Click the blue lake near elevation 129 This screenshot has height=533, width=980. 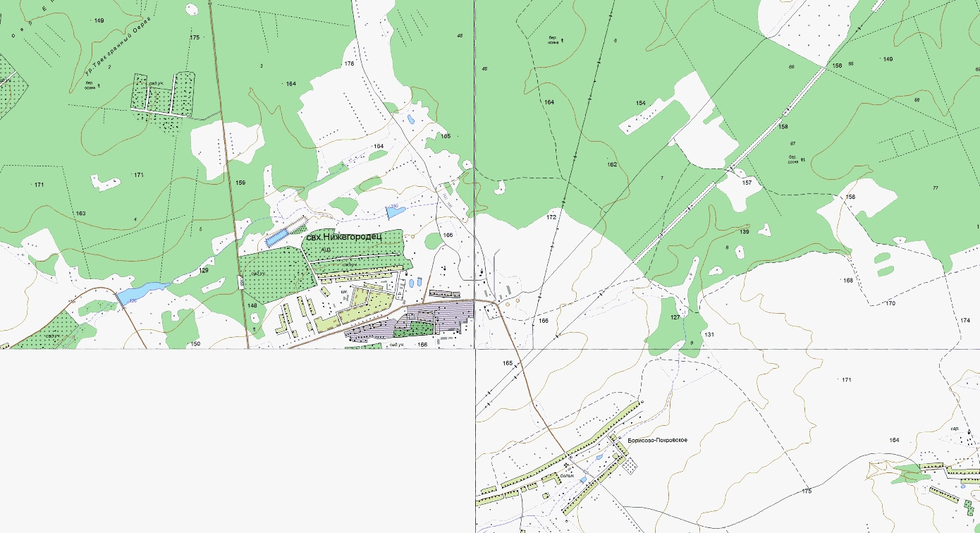click(x=143, y=291)
